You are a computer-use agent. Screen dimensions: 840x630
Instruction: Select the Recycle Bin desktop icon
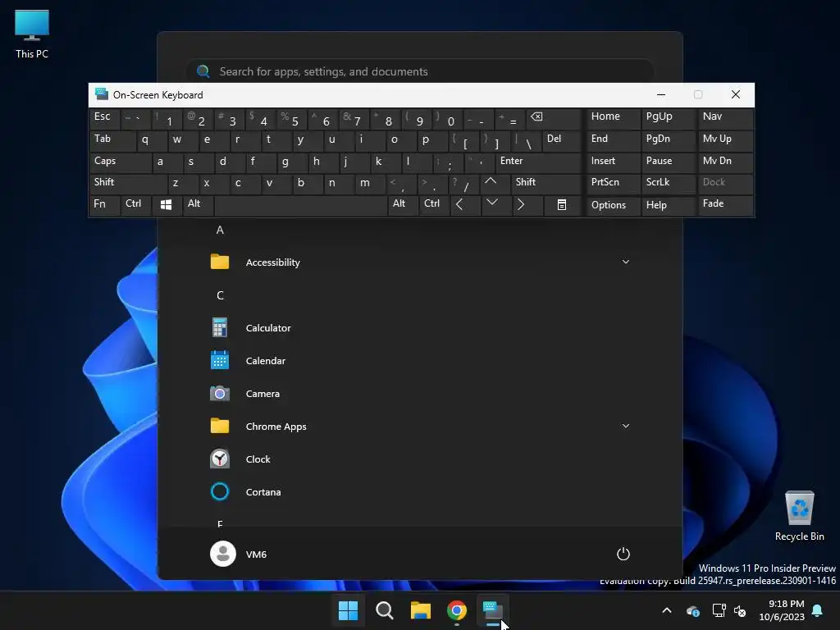tap(799, 516)
